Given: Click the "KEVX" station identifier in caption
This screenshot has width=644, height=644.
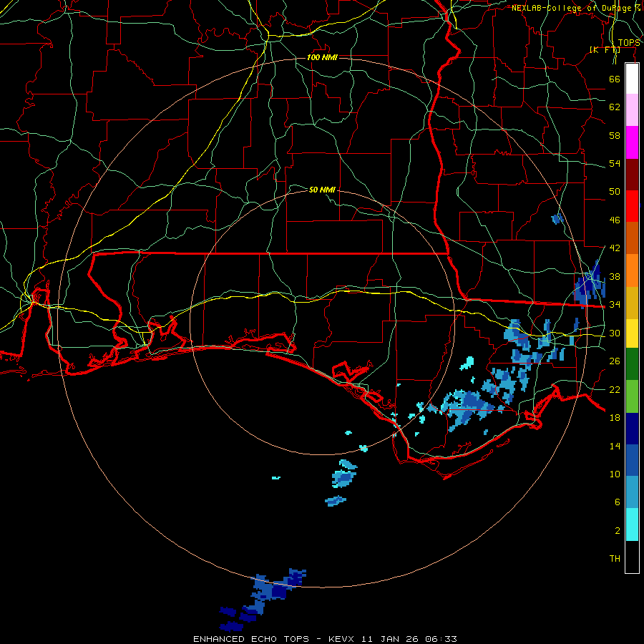Looking at the screenshot, I should [343, 639].
